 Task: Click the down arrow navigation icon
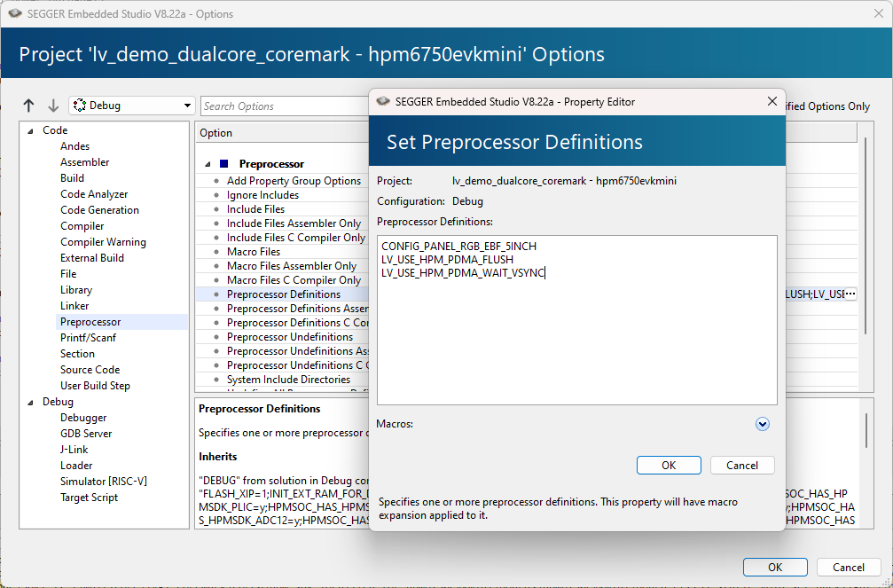(53, 106)
